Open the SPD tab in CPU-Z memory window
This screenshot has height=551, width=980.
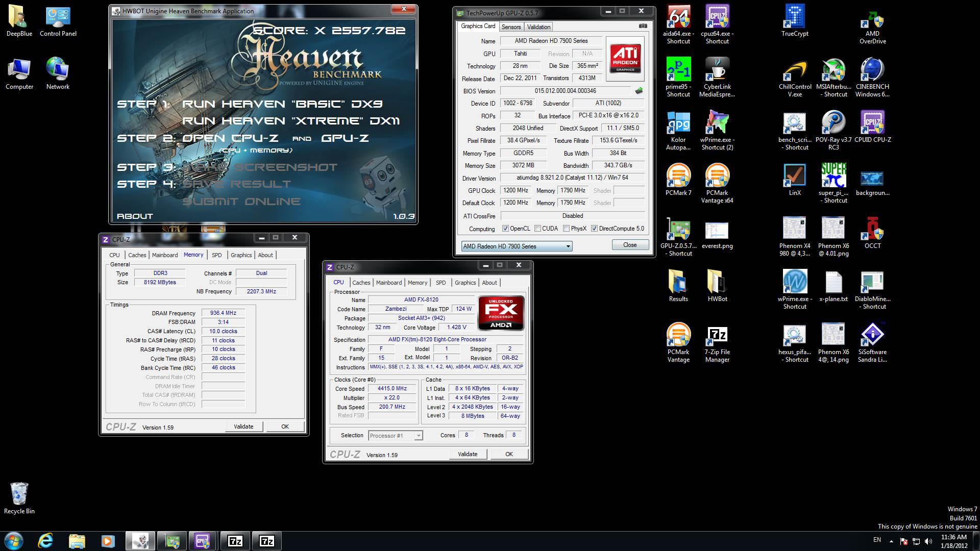(x=217, y=255)
